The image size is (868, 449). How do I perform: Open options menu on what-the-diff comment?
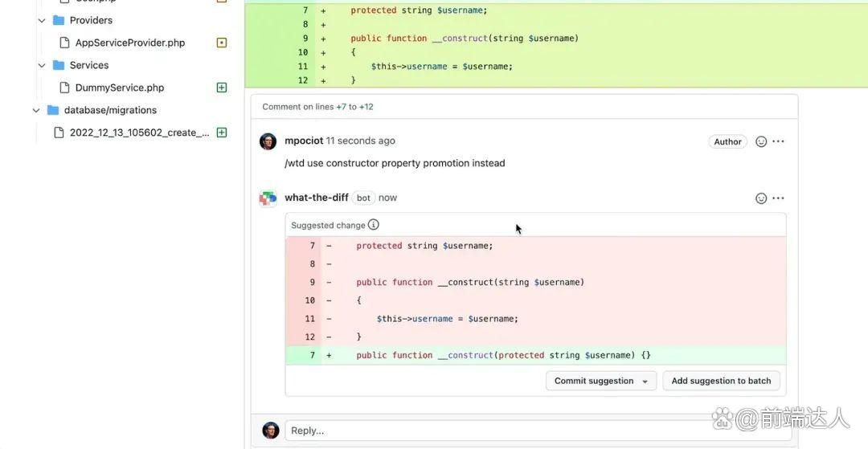click(778, 198)
